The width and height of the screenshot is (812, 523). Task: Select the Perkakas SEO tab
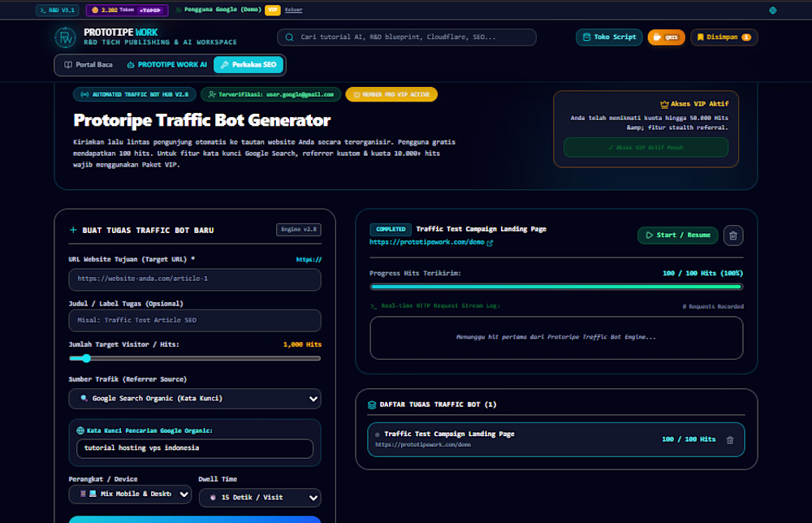(x=248, y=65)
